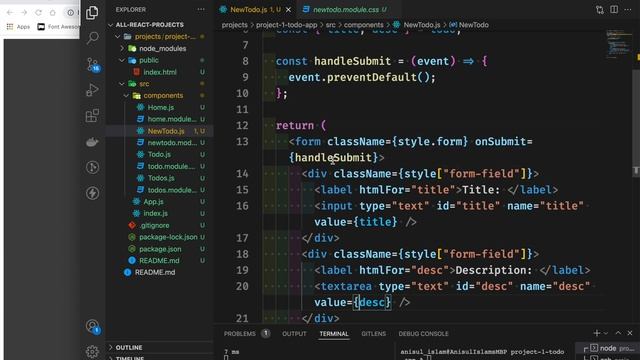Open Todo.js file

tap(159, 154)
